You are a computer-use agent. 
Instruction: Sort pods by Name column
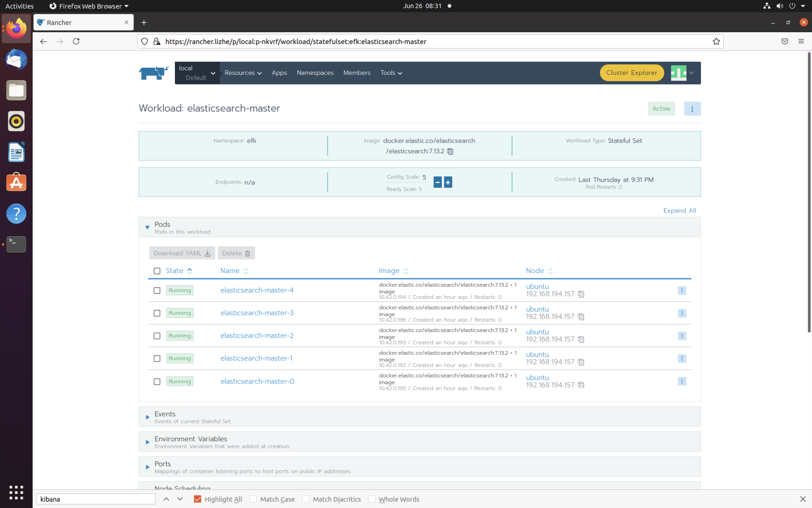tap(234, 271)
